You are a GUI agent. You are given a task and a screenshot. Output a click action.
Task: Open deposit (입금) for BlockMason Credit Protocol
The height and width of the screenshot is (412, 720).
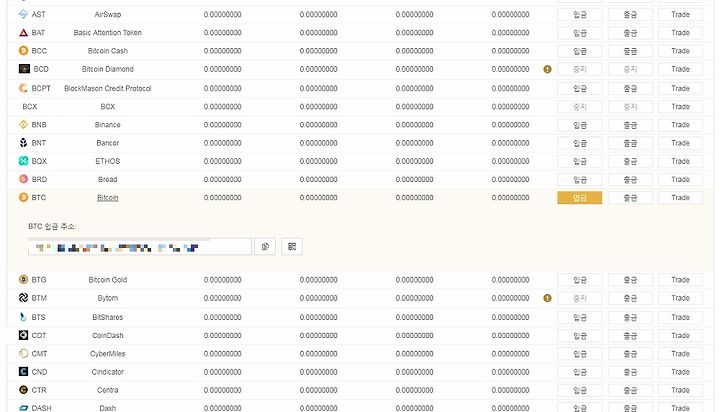coord(579,89)
